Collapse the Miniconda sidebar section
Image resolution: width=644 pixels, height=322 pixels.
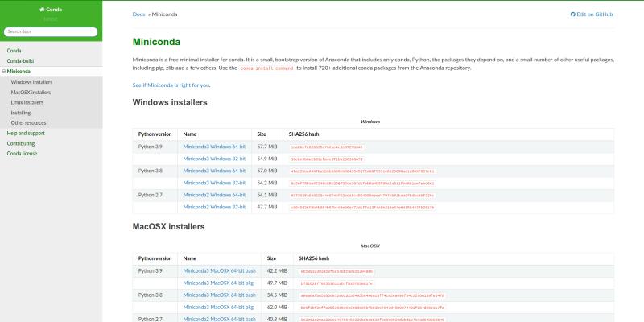[4, 72]
